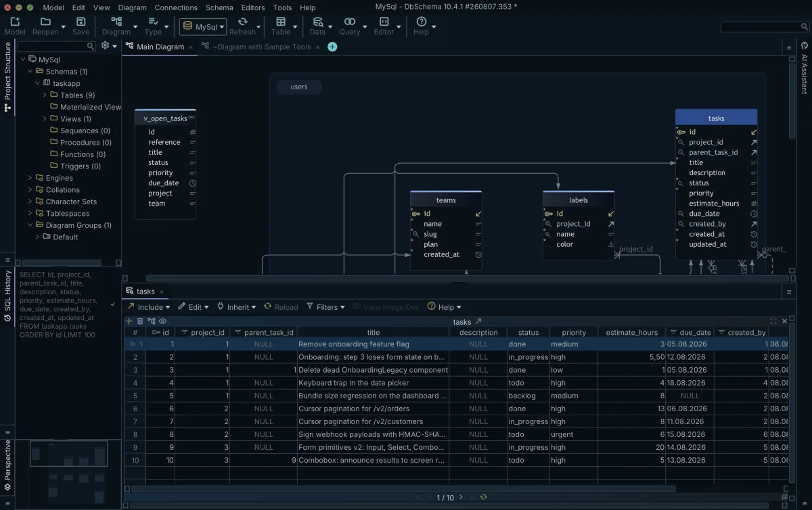Save the model with the Save icon

tap(81, 22)
